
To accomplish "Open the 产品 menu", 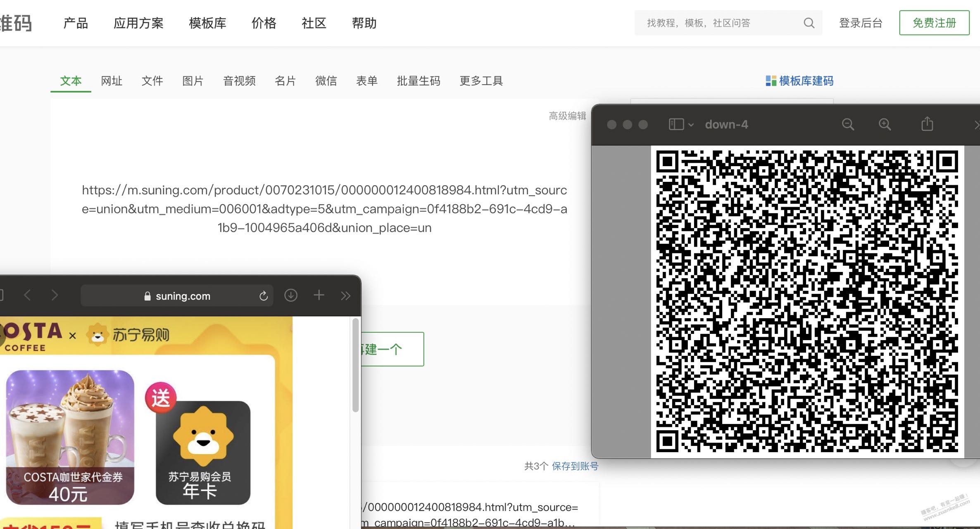I will point(76,23).
